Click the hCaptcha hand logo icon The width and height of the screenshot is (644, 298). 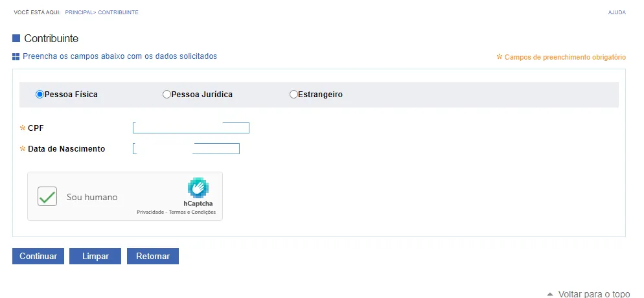point(198,188)
